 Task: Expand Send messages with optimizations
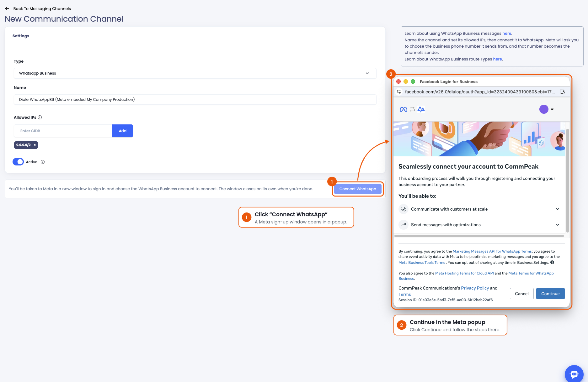479,225
